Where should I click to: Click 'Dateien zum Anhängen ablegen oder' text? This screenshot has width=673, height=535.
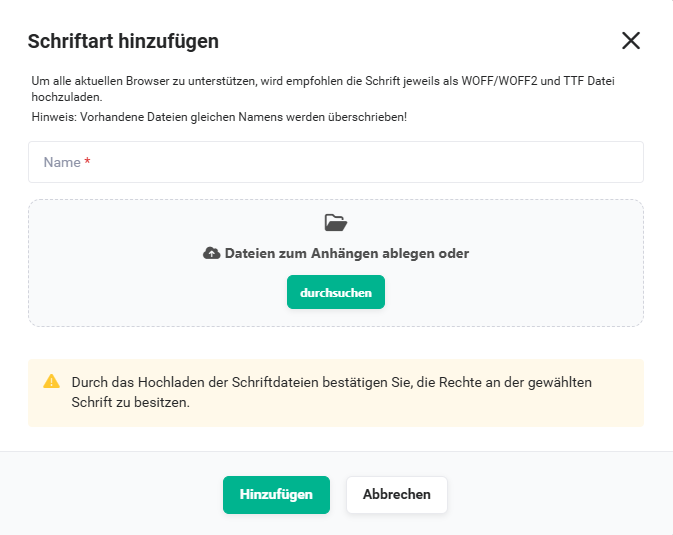[x=347, y=253]
